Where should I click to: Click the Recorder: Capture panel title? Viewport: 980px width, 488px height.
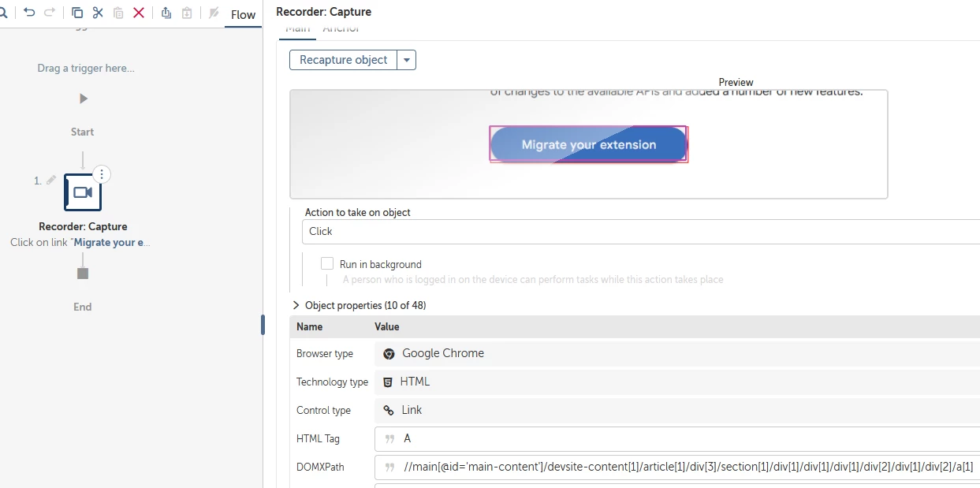(323, 12)
